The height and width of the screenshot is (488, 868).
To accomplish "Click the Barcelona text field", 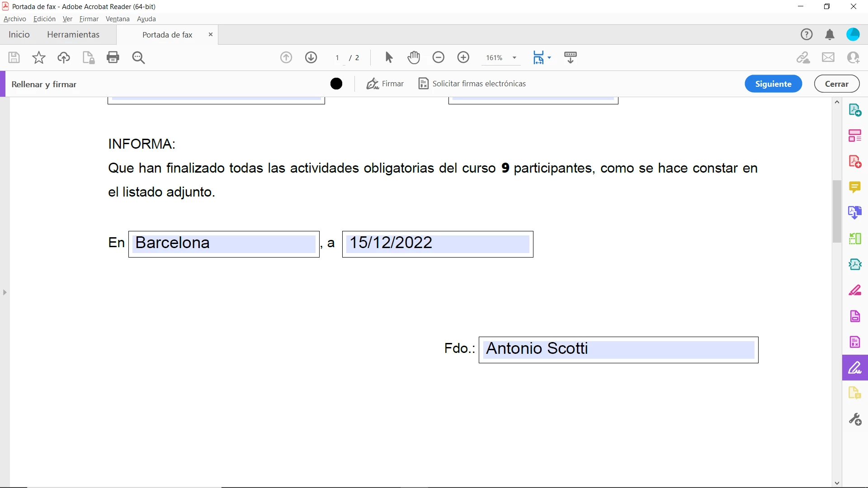I will (x=224, y=244).
